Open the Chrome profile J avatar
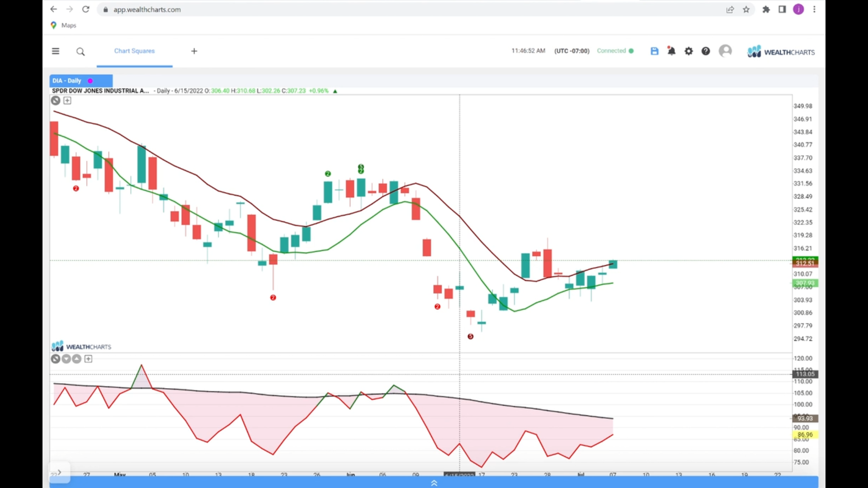This screenshot has width=868, height=488. tap(798, 9)
